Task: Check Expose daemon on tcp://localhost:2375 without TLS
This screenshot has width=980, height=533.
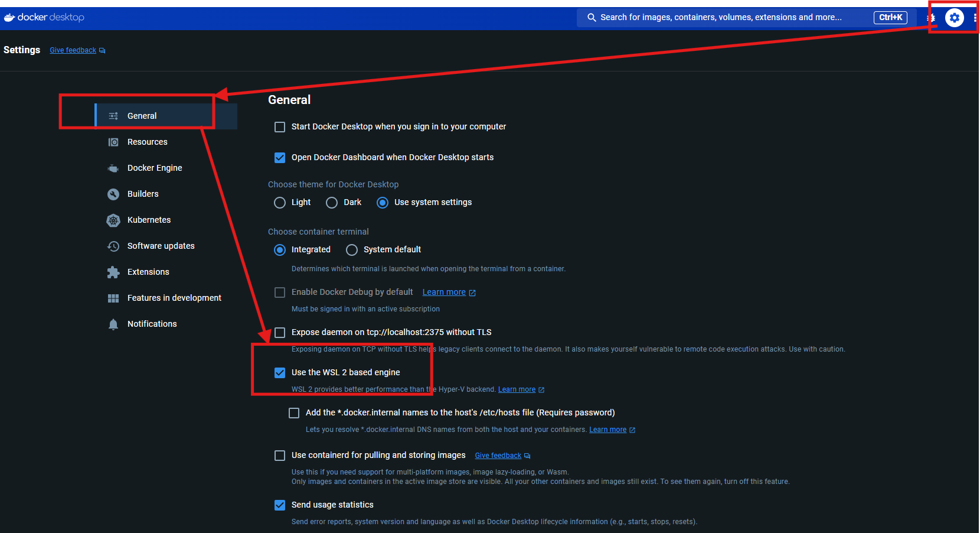Action: [280, 333]
